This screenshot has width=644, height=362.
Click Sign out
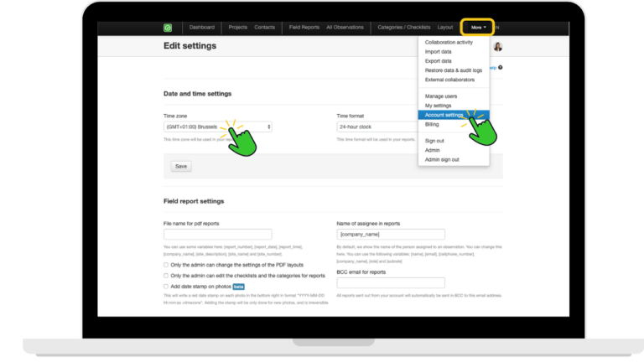click(x=434, y=141)
